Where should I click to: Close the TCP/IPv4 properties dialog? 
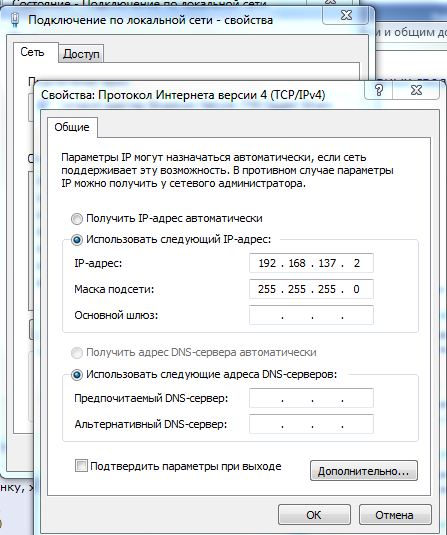point(416,90)
